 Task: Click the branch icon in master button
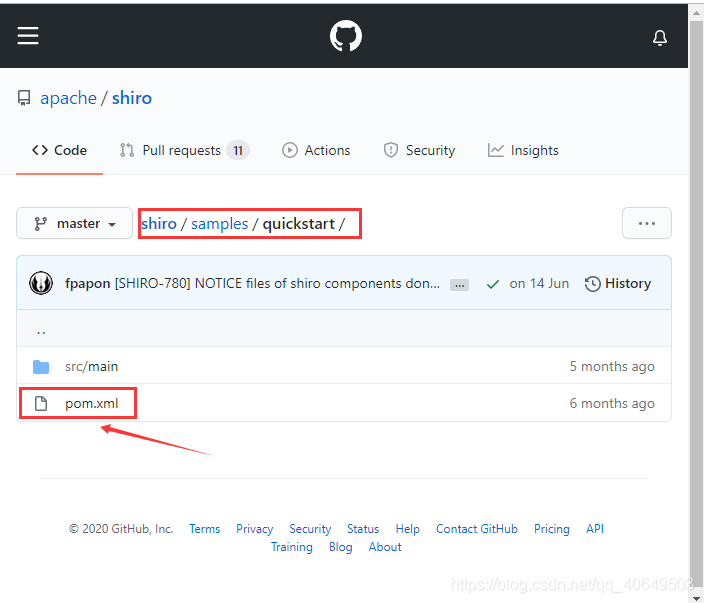tap(41, 224)
